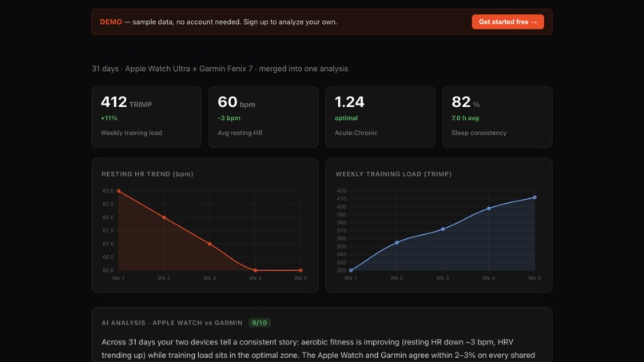
Task: Click the 420 axis label on training load chart
Action: (x=341, y=191)
